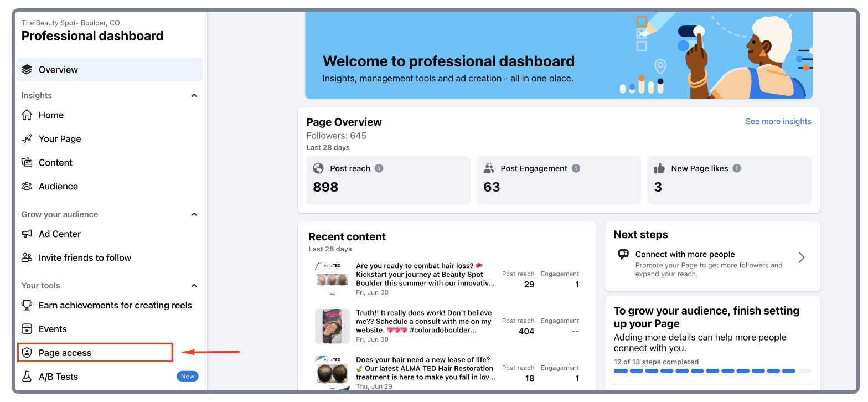Open Page access in the sidebar
Image resolution: width=868 pixels, height=402 pixels.
pos(65,353)
